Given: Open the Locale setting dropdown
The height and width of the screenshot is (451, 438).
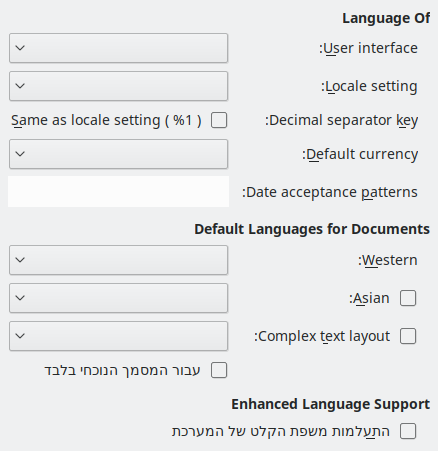Looking at the screenshot, I should click(118, 86).
